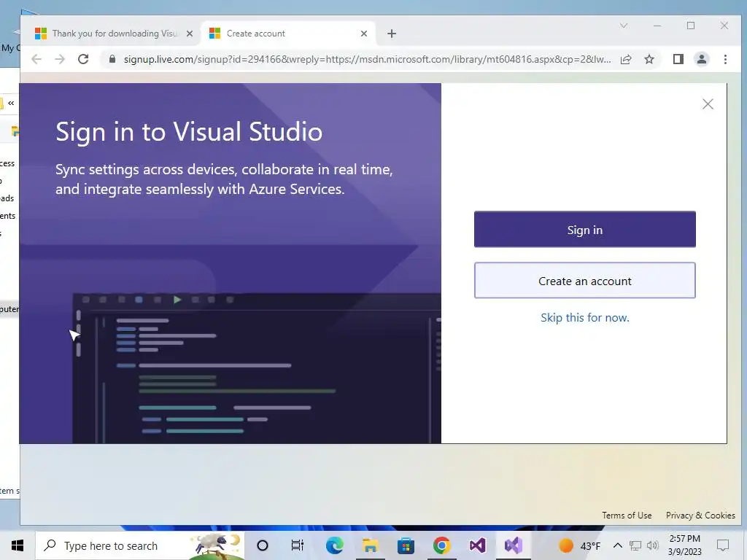The width and height of the screenshot is (747, 560).
Task: Switch to Google Chrome on taskbar
Action: tap(441, 545)
